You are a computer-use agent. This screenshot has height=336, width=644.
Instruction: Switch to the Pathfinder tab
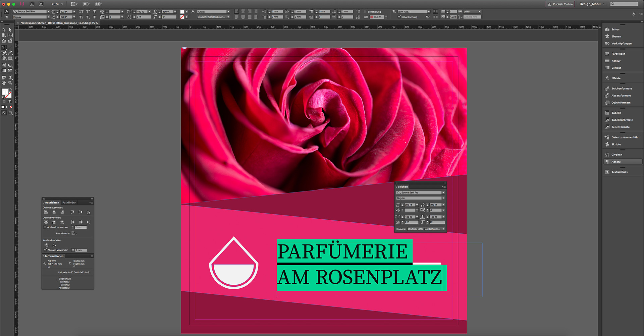coord(69,203)
